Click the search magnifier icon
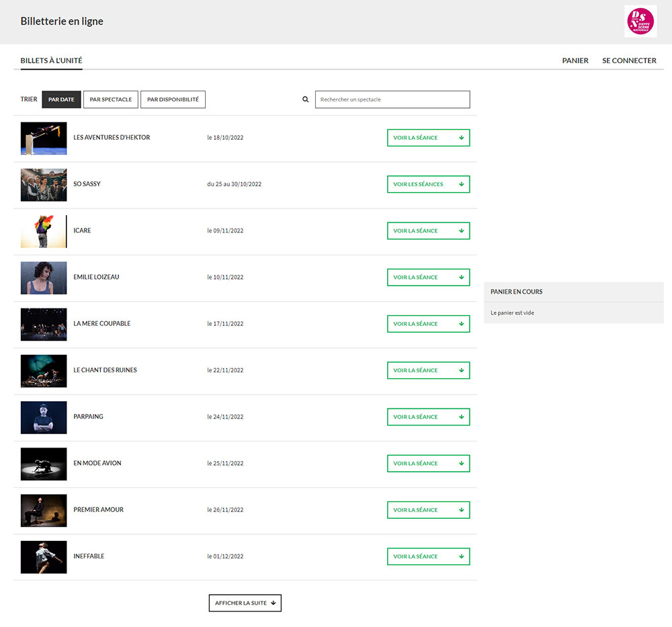 [x=306, y=99]
